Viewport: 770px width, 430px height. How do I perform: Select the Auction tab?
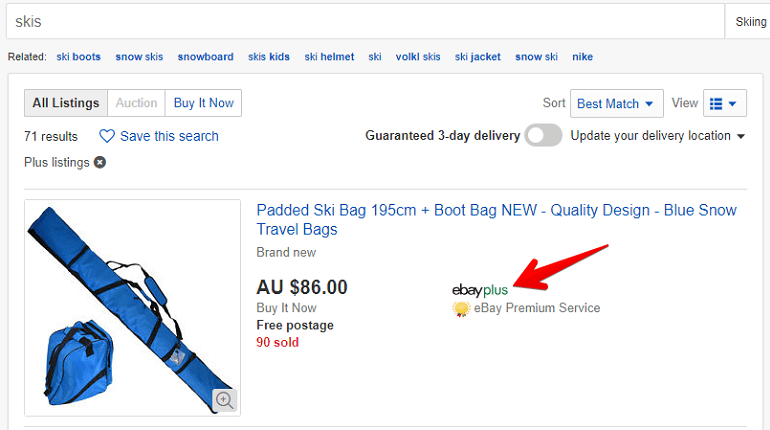click(x=136, y=103)
